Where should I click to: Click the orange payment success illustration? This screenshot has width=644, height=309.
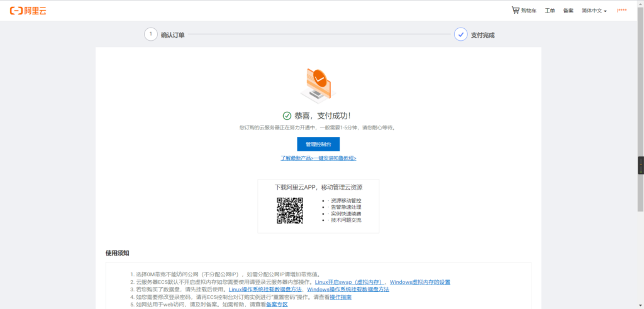pos(318,84)
